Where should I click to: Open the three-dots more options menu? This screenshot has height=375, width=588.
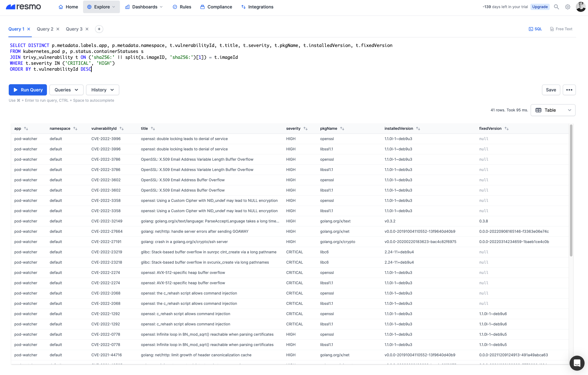pyautogui.click(x=569, y=90)
